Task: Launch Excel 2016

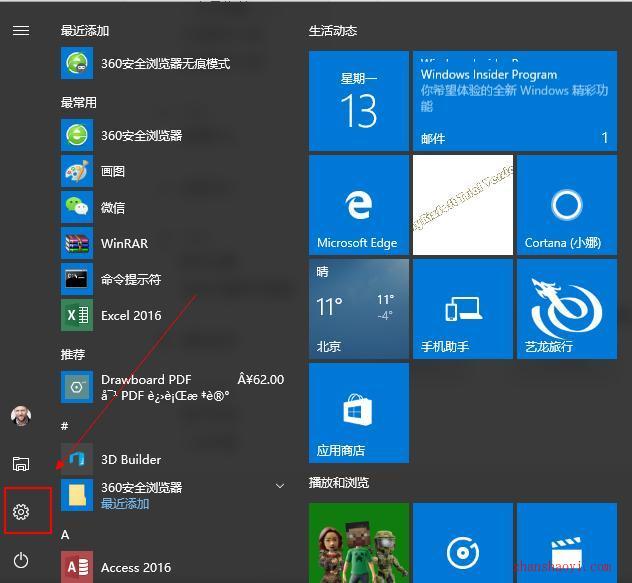Action: (x=111, y=315)
